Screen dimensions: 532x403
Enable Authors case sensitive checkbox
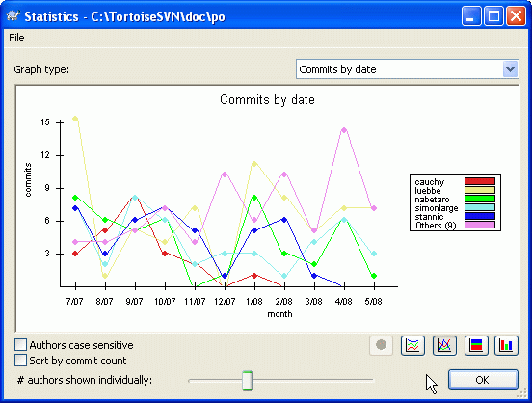tap(20, 344)
